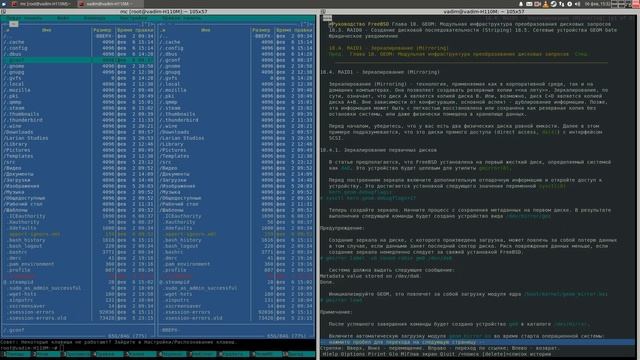Click the 18.4.1 Зеркалирование первичных дисков heading
This screenshot has height=360, width=640.
coord(378,150)
